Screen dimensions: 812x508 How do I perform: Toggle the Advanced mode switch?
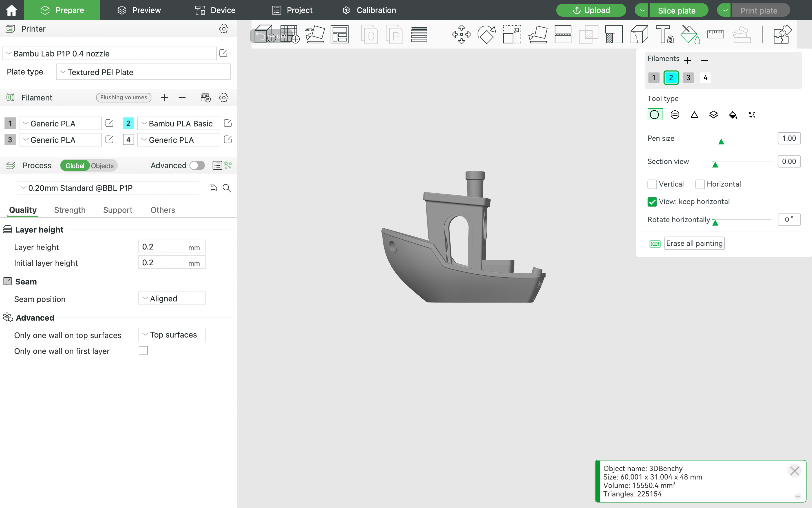(197, 165)
